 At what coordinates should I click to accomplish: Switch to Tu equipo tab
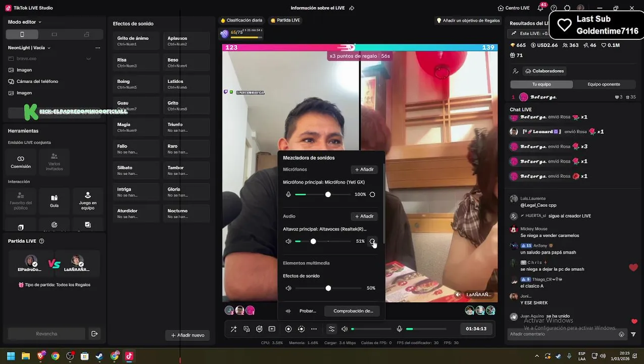tap(541, 84)
